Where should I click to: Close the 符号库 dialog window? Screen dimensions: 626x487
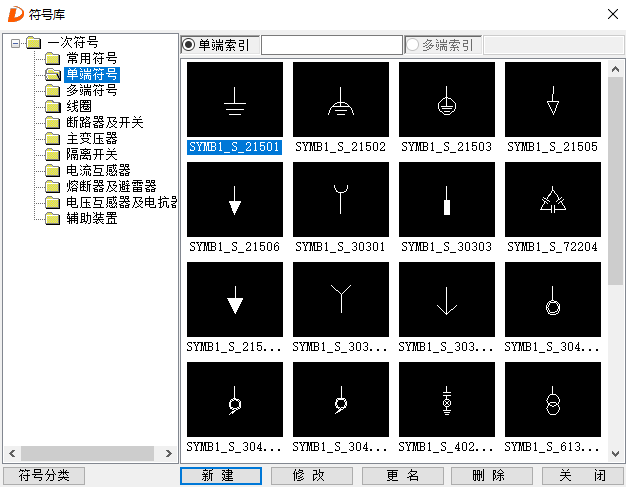[613, 14]
